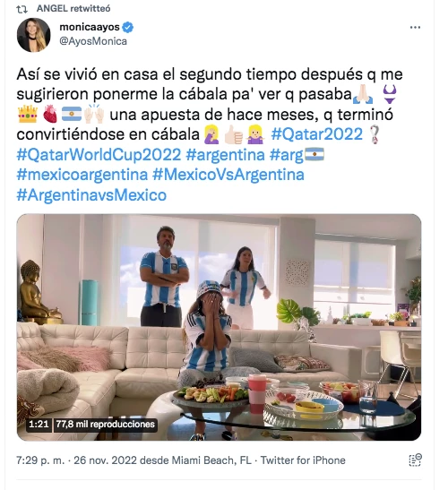The height and width of the screenshot is (490, 448).
Task: Play the embedded tweet video
Action: point(219,327)
